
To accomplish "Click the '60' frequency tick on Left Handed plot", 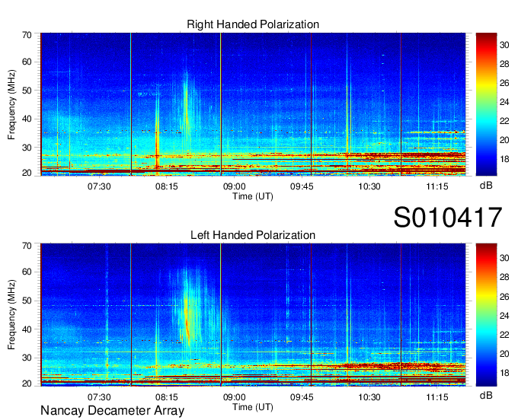I will point(27,272).
